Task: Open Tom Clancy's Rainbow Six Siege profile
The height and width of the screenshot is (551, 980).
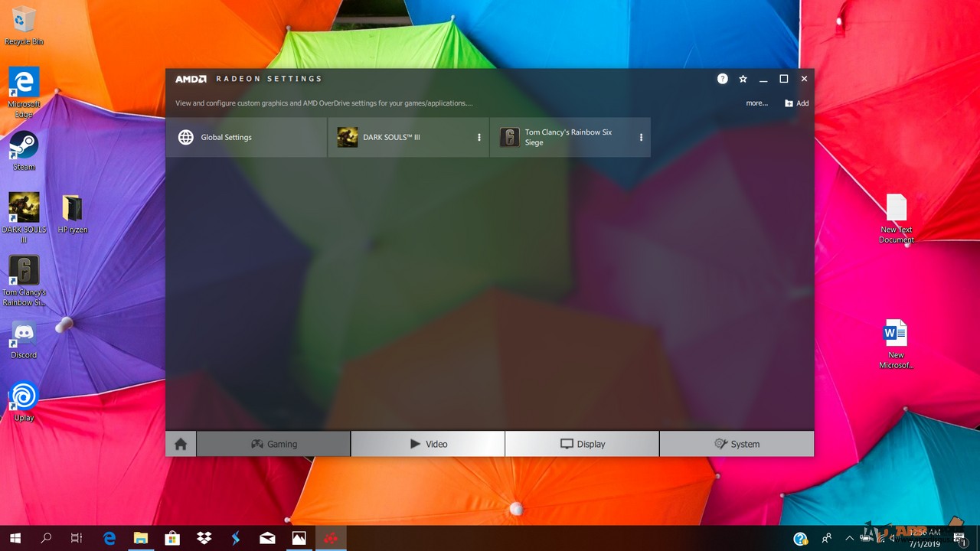Action: (570, 137)
